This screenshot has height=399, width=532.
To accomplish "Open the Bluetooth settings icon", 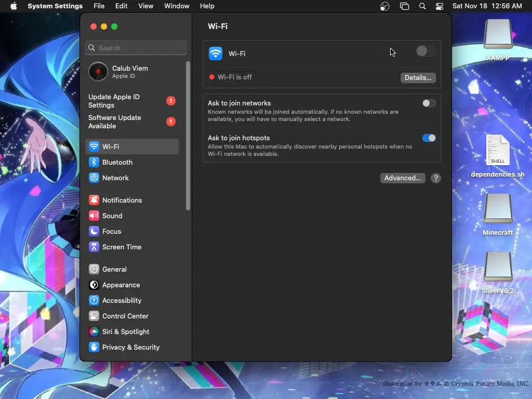I will click(x=94, y=162).
